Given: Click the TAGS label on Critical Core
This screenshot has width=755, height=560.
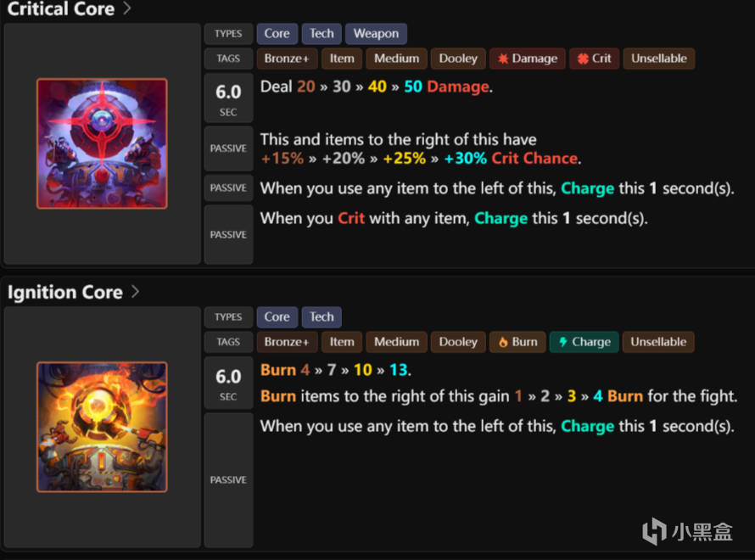Looking at the screenshot, I should (x=229, y=59).
